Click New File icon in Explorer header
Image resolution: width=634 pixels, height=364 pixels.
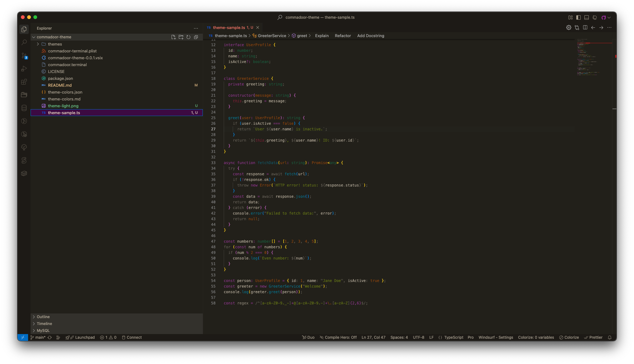coord(173,37)
